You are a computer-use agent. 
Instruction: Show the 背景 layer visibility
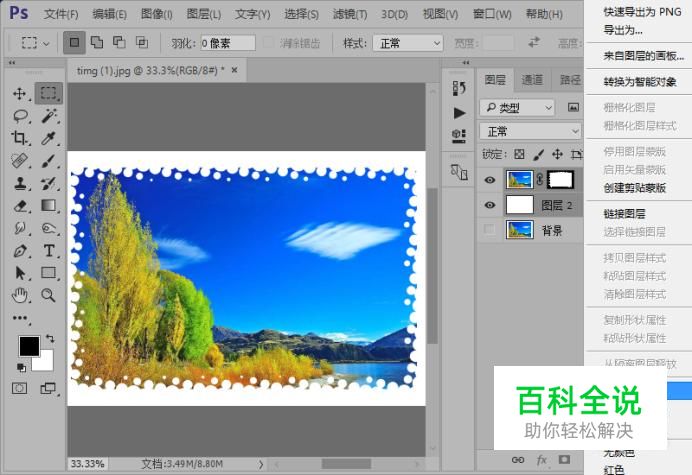click(x=489, y=230)
